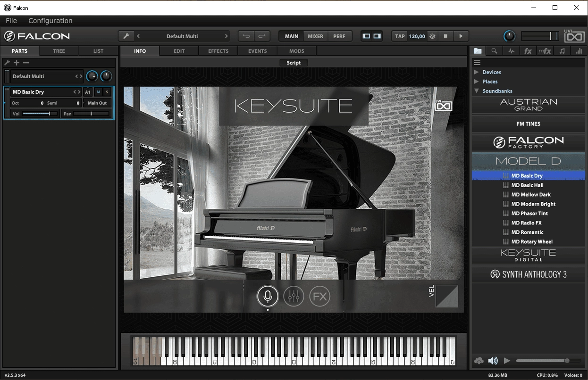The width and height of the screenshot is (588, 380).
Task: Switch to the LIST tab
Action: [x=98, y=51]
